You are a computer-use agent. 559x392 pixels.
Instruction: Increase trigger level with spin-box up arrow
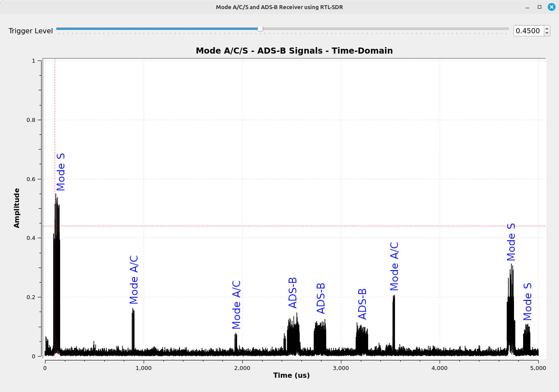(x=547, y=29)
